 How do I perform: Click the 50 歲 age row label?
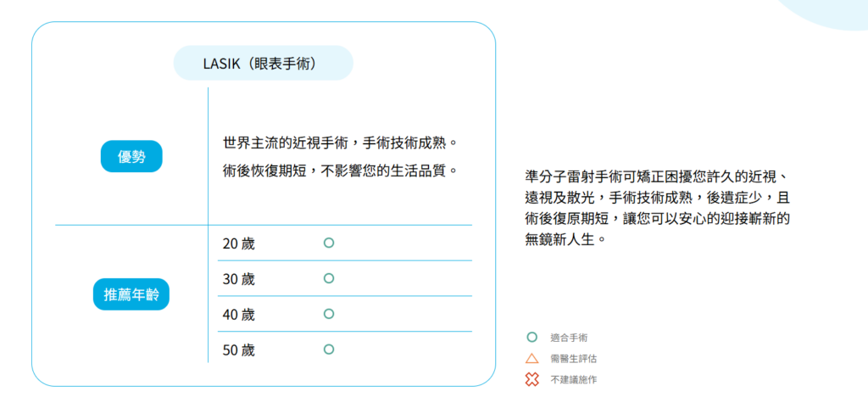[238, 350]
